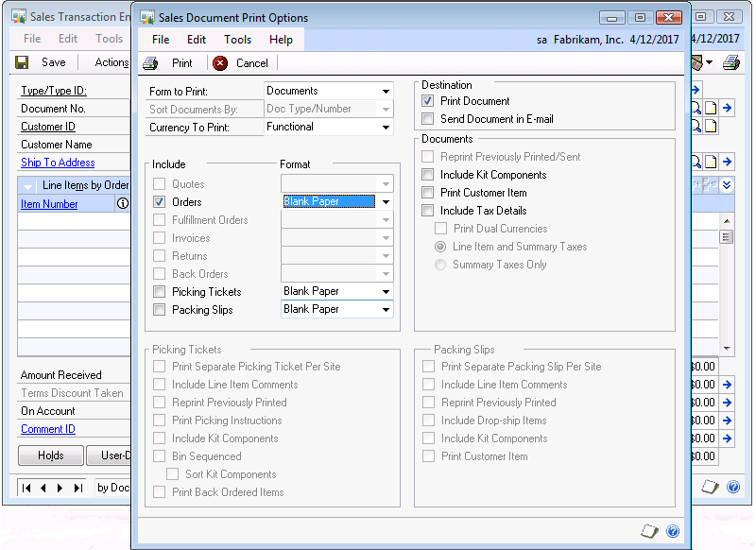Click info icon beside Item Number header
This screenshot has height=550, width=756.
point(122,203)
